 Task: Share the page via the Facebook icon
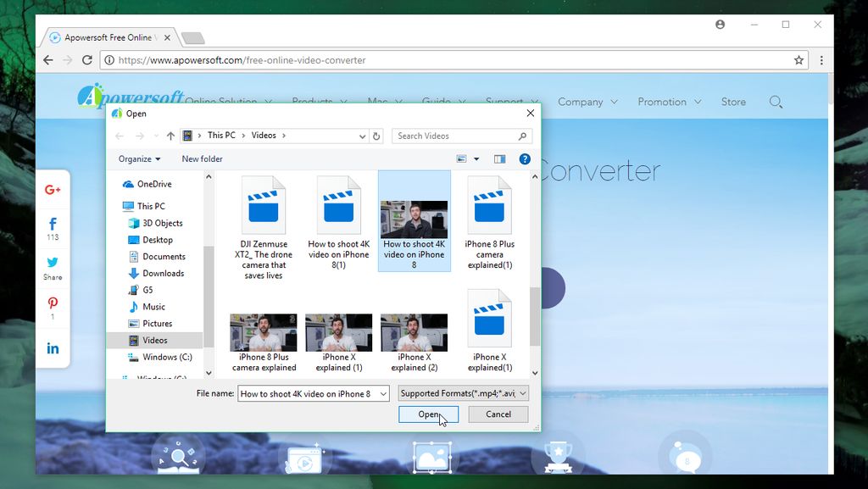53,223
